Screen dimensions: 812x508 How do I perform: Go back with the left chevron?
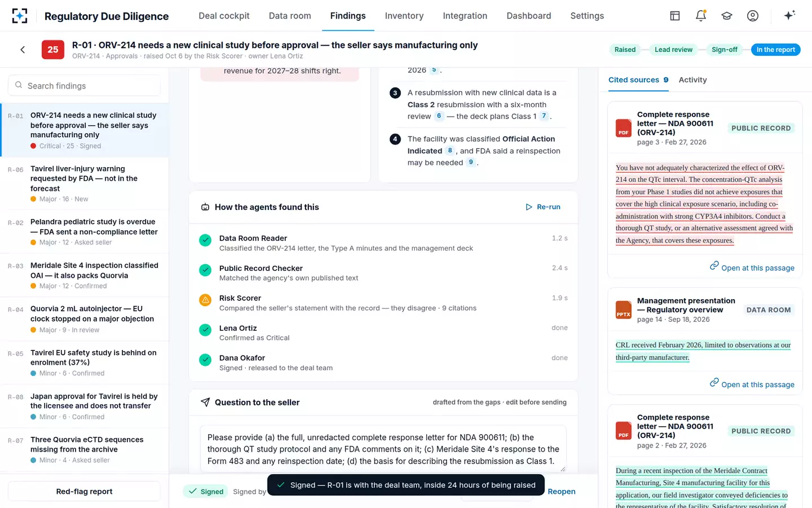23,50
